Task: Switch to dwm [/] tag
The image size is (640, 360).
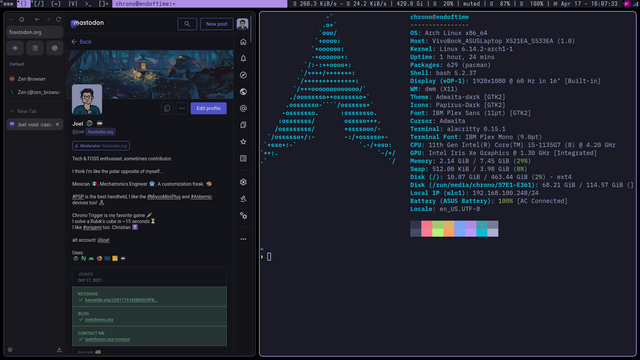Action: (x=39, y=4)
